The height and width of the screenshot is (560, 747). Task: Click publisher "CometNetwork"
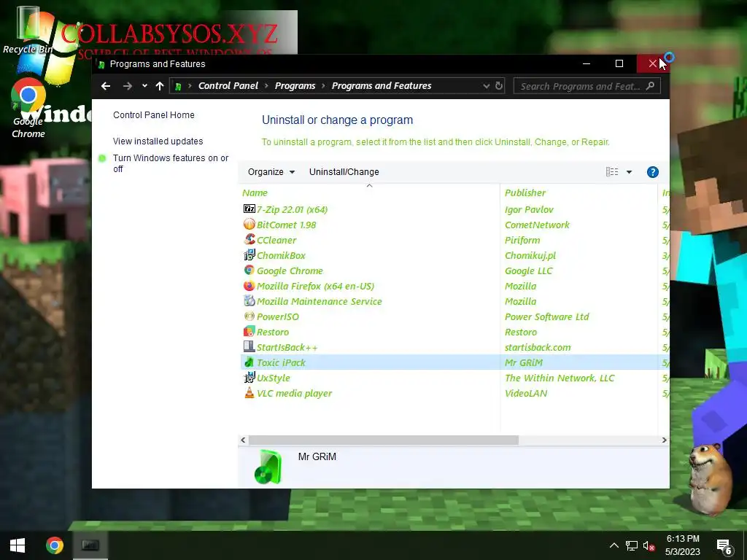click(x=537, y=225)
